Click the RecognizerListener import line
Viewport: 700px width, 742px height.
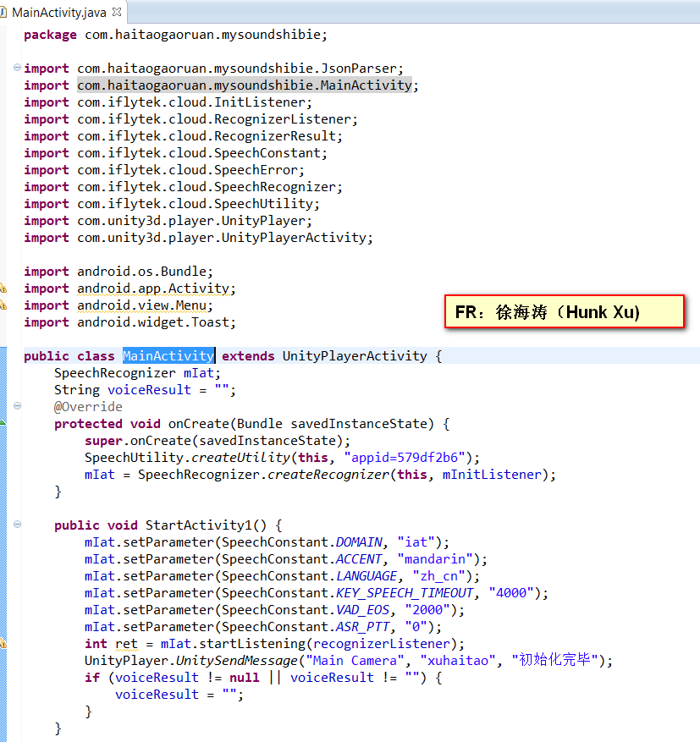[x=190, y=119]
